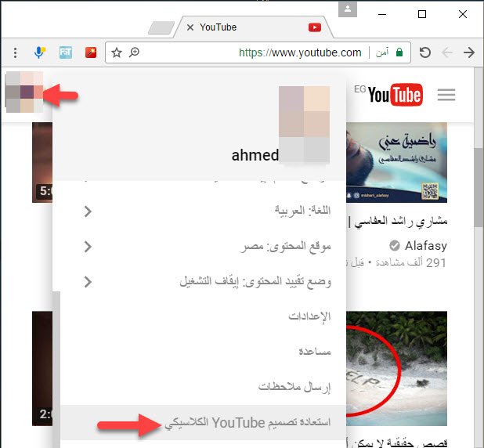
Task: Expand the restricted mode (وضع تقييد المحتوى) chevron
Action: 88,282
